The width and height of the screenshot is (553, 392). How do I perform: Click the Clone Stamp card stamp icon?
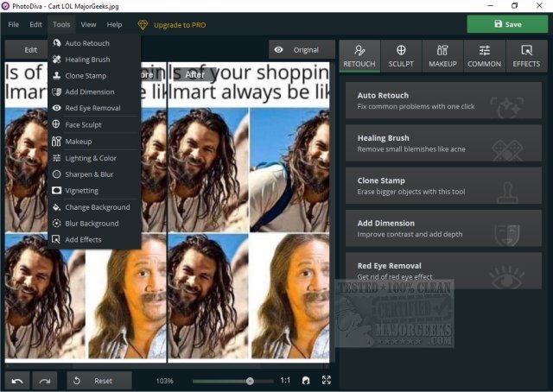coord(507,193)
